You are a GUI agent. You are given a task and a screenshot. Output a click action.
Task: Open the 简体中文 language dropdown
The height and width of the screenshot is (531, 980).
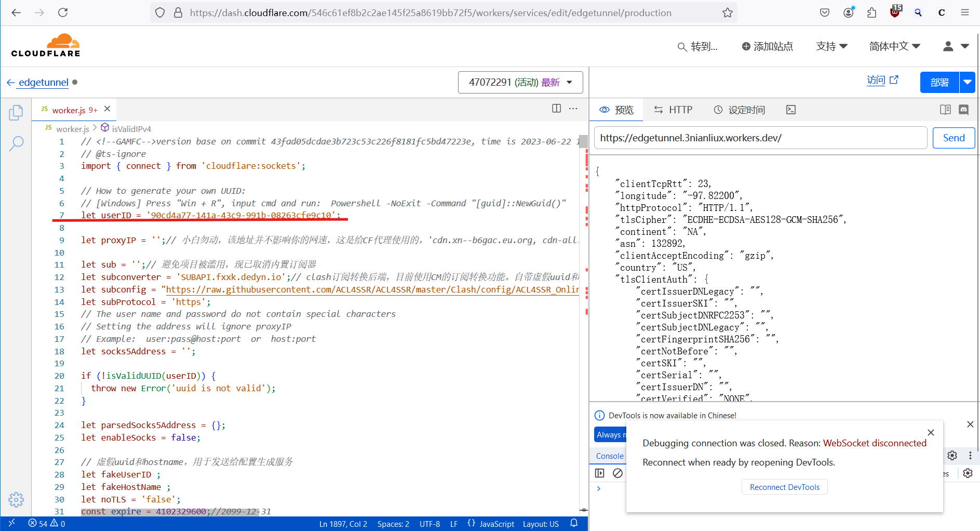[x=894, y=46]
